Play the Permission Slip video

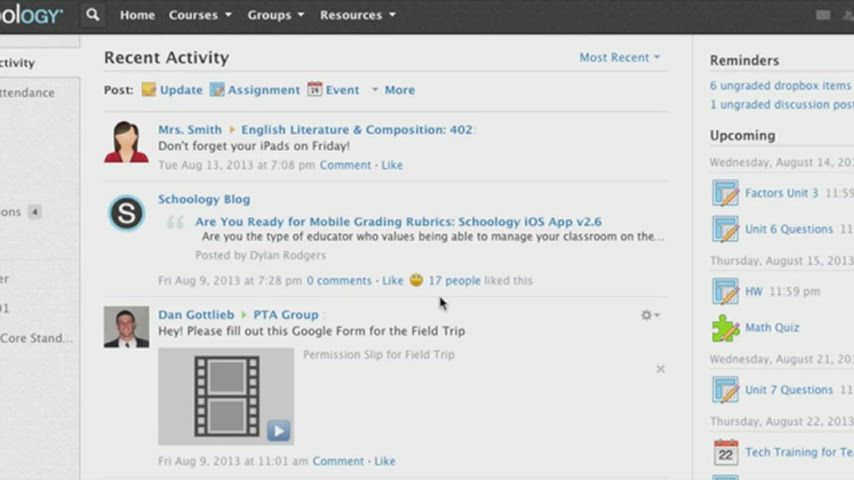(x=278, y=430)
